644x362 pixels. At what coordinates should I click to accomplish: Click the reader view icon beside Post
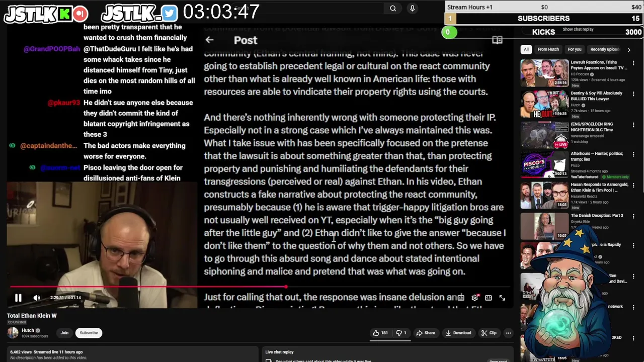point(497,40)
